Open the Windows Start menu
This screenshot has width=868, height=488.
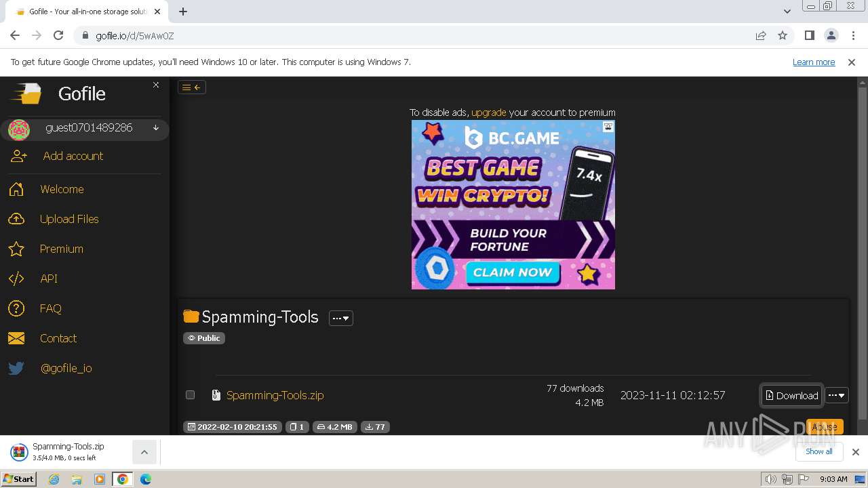click(18, 479)
